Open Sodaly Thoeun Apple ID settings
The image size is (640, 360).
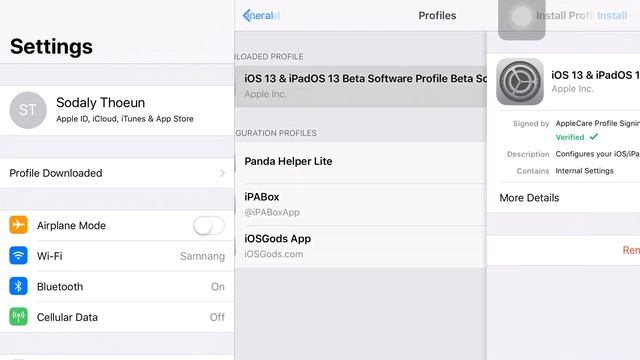pyautogui.click(x=117, y=110)
